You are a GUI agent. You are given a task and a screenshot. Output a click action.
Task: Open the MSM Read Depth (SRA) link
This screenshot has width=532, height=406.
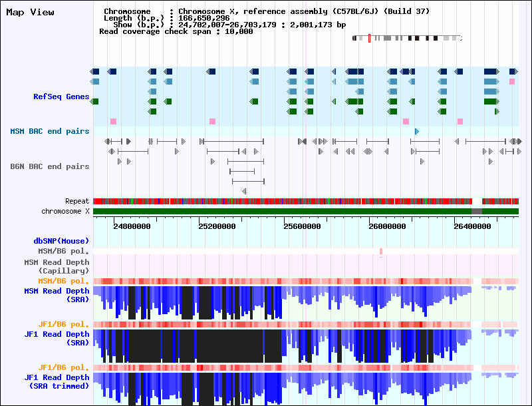tap(57, 296)
